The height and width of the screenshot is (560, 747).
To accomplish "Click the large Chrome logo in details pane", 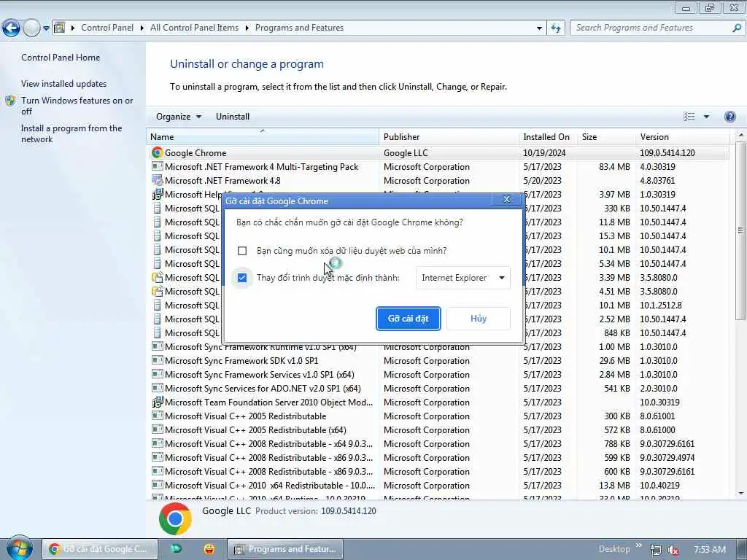I will tap(175, 518).
